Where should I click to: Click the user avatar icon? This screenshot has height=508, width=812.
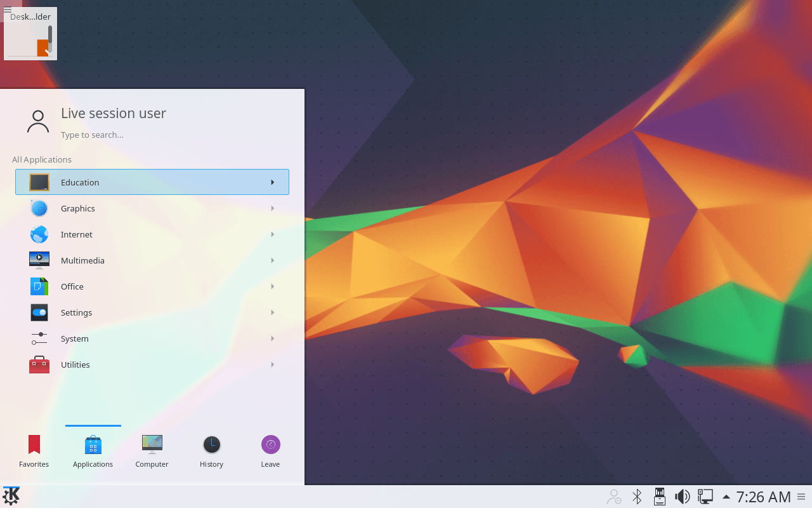point(38,122)
